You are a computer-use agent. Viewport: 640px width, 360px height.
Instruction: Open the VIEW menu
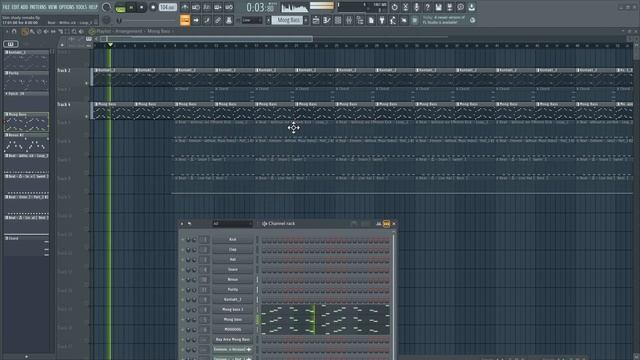[x=53, y=7]
